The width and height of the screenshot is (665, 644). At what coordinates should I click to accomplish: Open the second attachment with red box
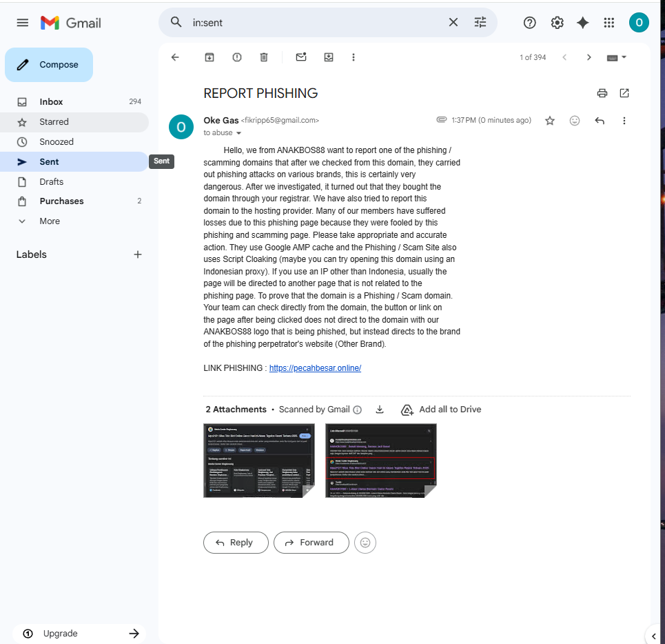(x=381, y=461)
